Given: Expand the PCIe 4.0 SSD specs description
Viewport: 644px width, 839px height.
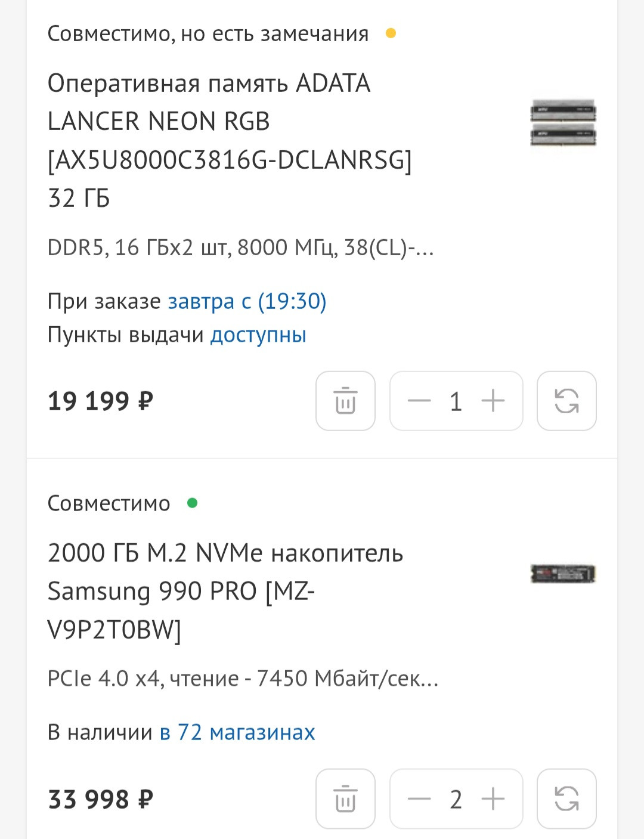Looking at the screenshot, I should coord(243,679).
